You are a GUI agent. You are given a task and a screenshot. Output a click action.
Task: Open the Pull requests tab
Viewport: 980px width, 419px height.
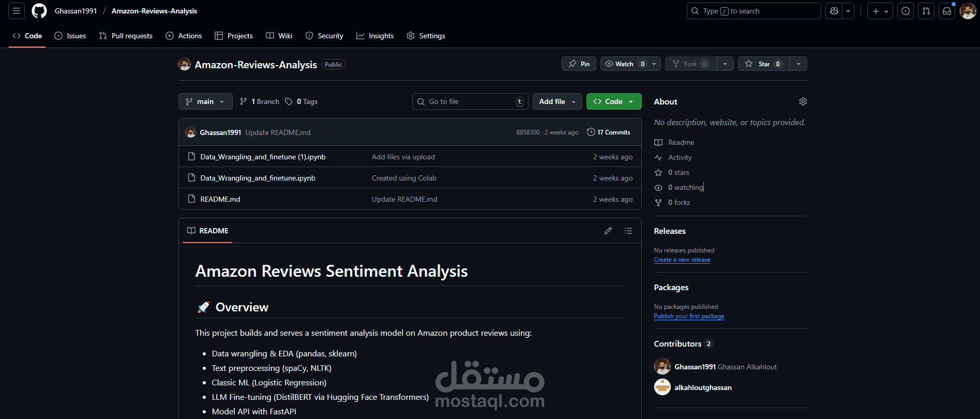(126, 36)
